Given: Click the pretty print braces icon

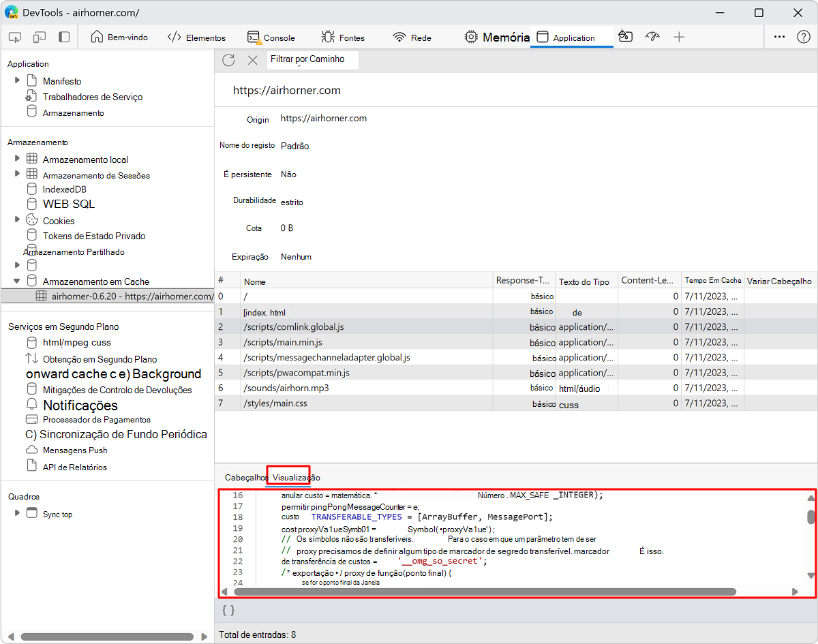Looking at the screenshot, I should click(228, 611).
